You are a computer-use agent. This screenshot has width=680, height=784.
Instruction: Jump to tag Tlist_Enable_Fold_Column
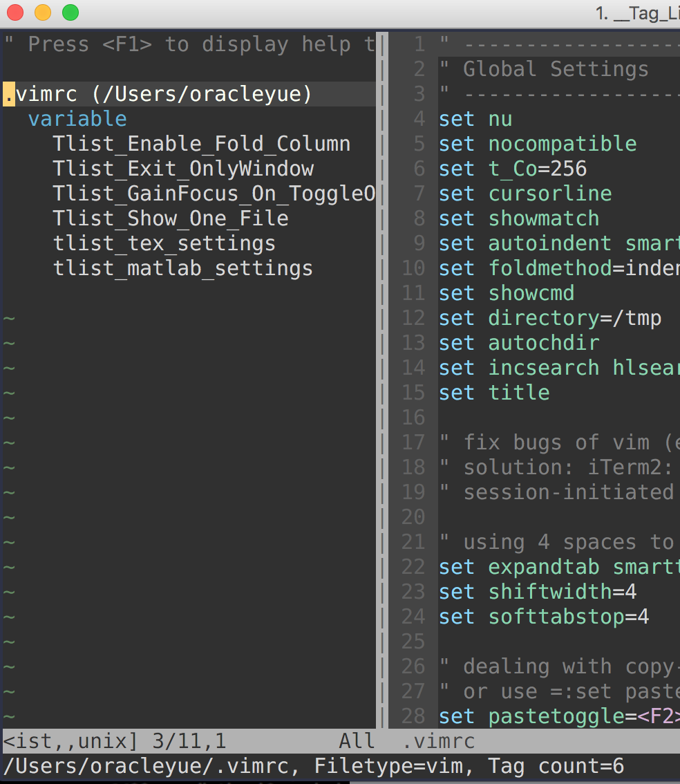(201, 144)
